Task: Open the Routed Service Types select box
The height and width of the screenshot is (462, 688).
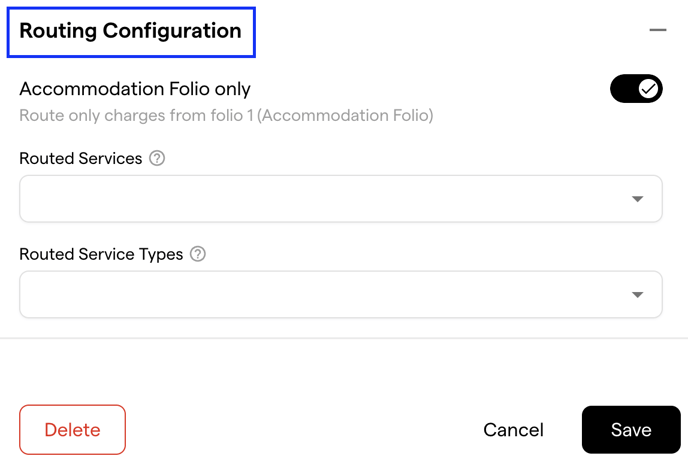Action: pyautogui.click(x=341, y=294)
